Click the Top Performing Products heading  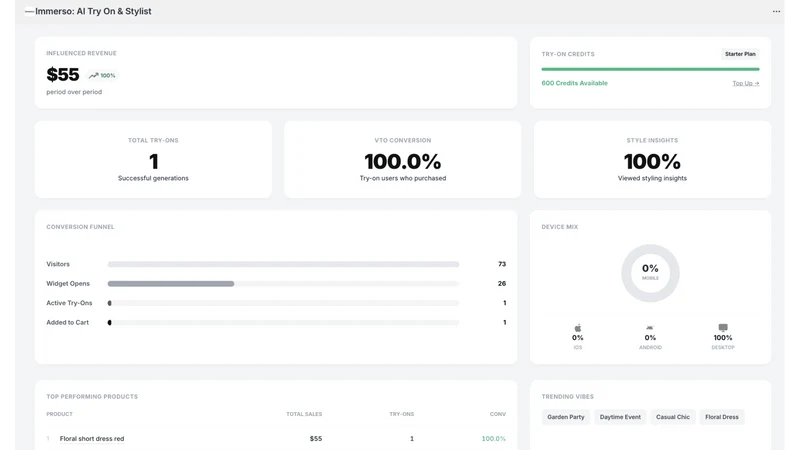tap(92, 397)
